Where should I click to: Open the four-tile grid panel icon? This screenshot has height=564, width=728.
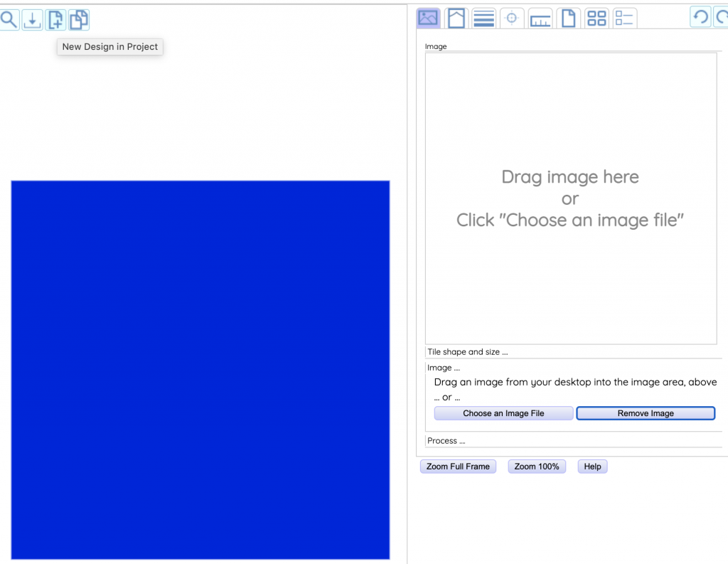coord(596,18)
